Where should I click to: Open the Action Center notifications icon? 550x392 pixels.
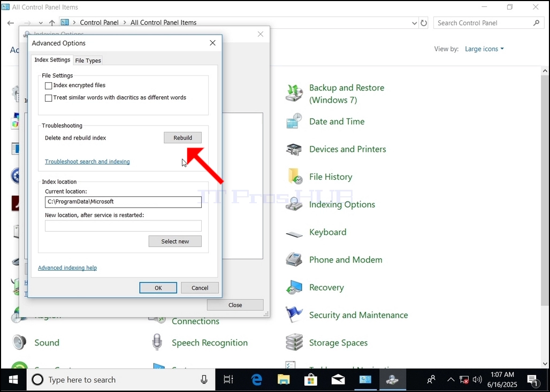pos(532,380)
